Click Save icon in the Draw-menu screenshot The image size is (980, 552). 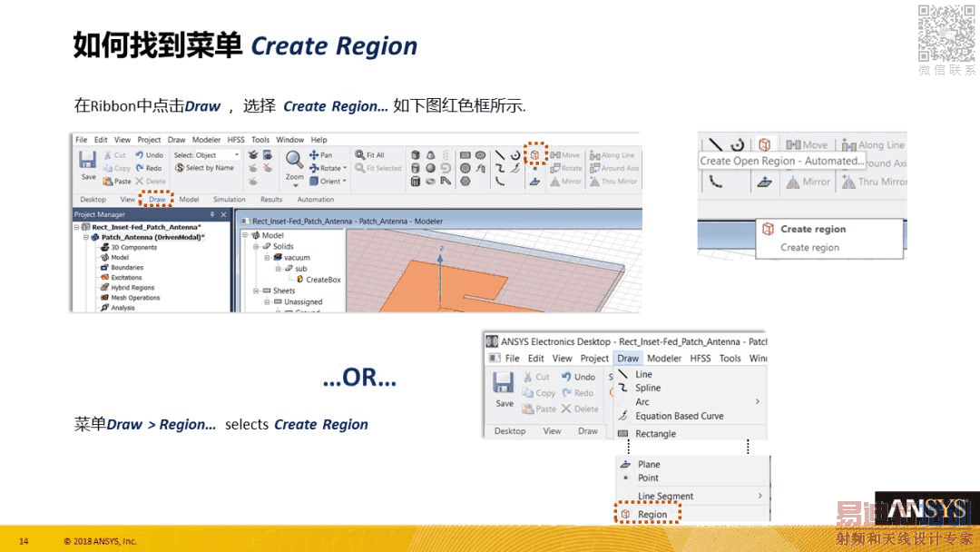503,382
